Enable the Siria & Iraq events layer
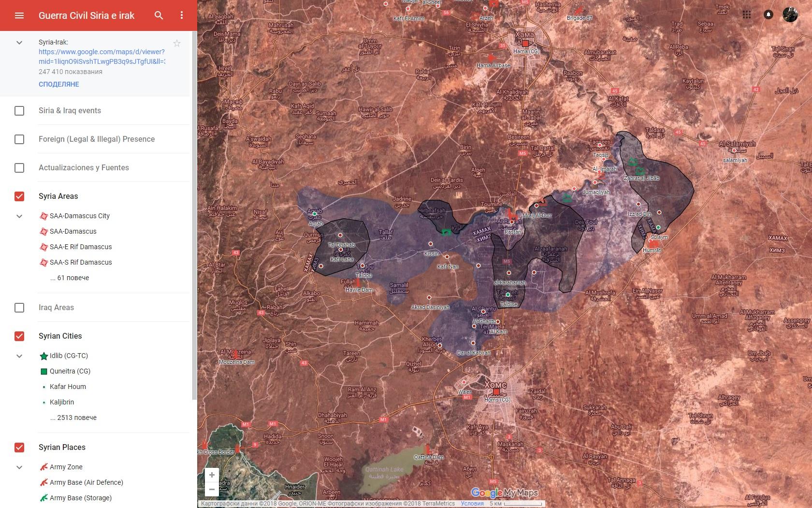Screen dimensions: 812x508 pyautogui.click(x=19, y=111)
